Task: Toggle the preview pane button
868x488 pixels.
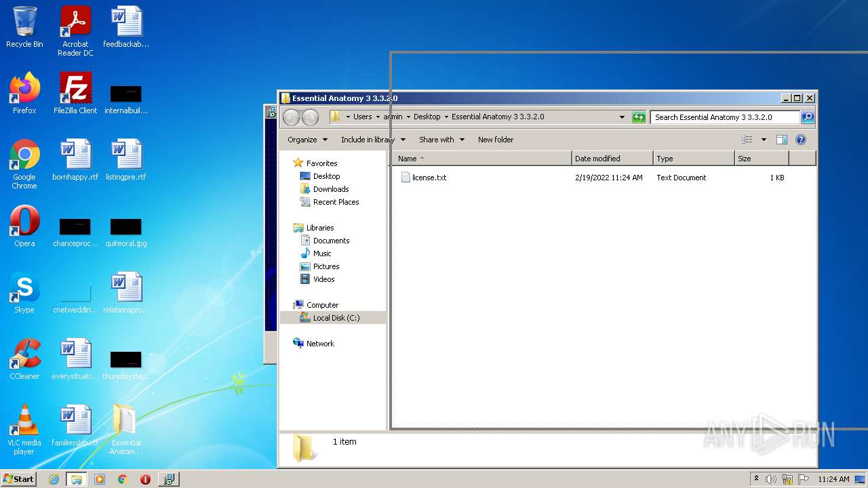Action: pos(782,140)
